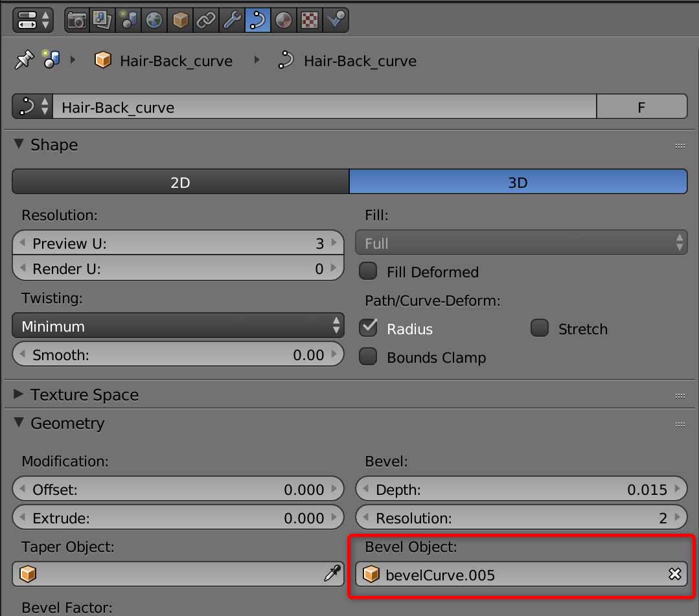Click the pin icon in the breadcrumb row
The height and width of the screenshot is (616, 699).
[23, 61]
